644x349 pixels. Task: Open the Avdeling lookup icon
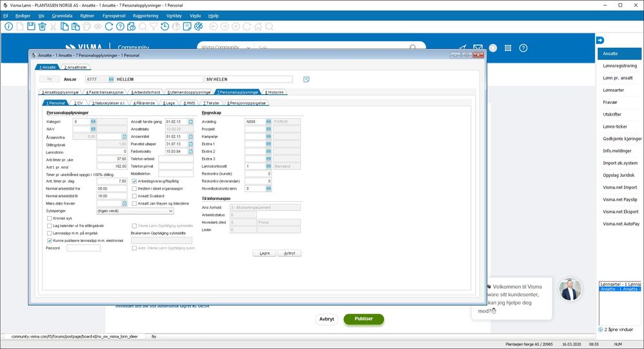pyautogui.click(x=268, y=121)
